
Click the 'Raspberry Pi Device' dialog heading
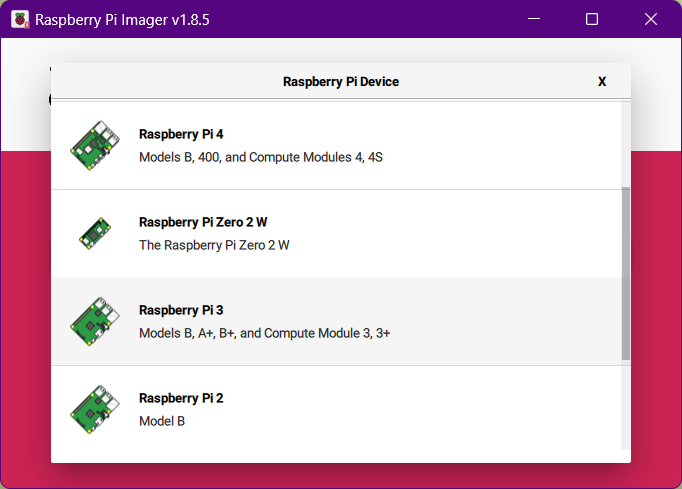click(341, 81)
